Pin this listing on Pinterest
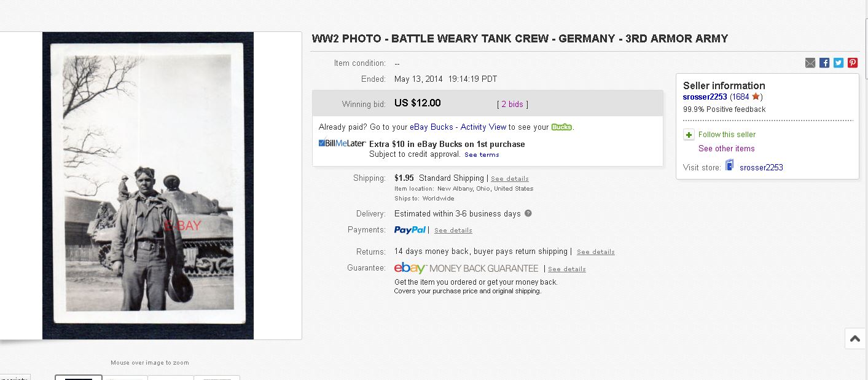 point(853,63)
